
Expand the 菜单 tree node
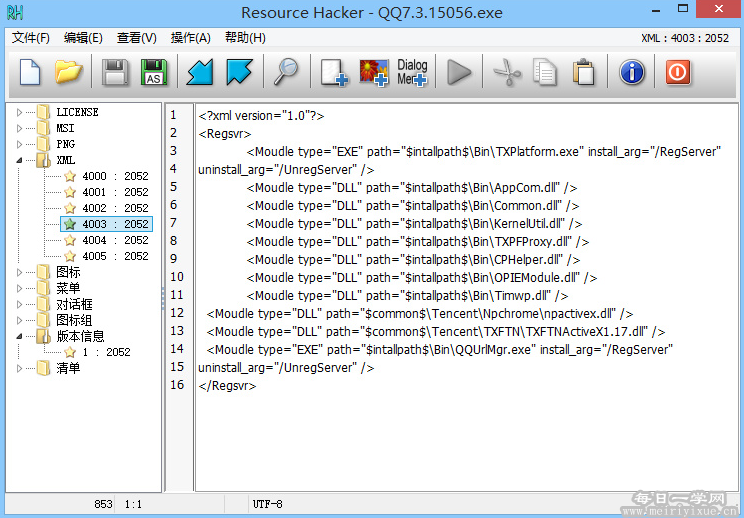[x=19, y=288]
